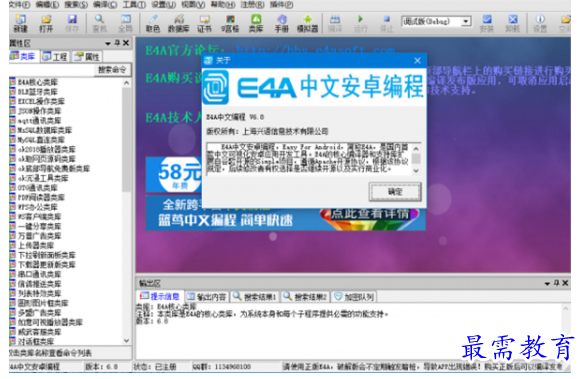
Task: Click the 58元 年费 promotion banner
Action: [x=174, y=175]
